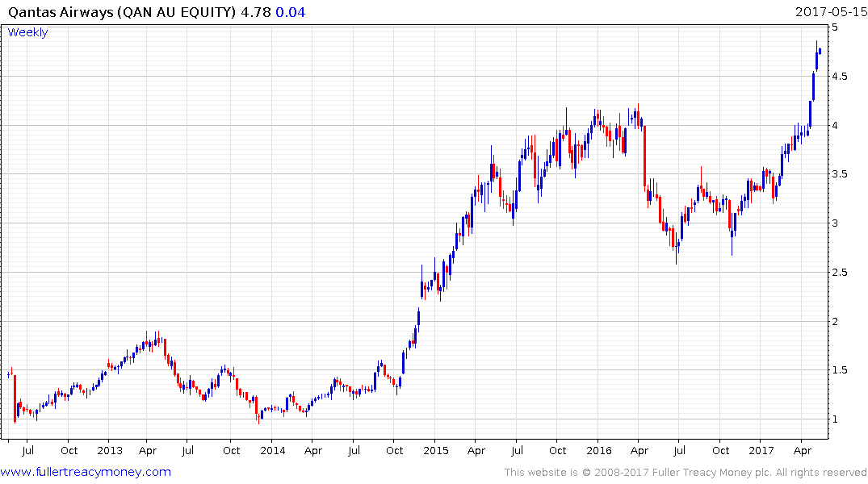Click the 2016 x-axis year label
The height and width of the screenshot is (484, 868).
(599, 450)
